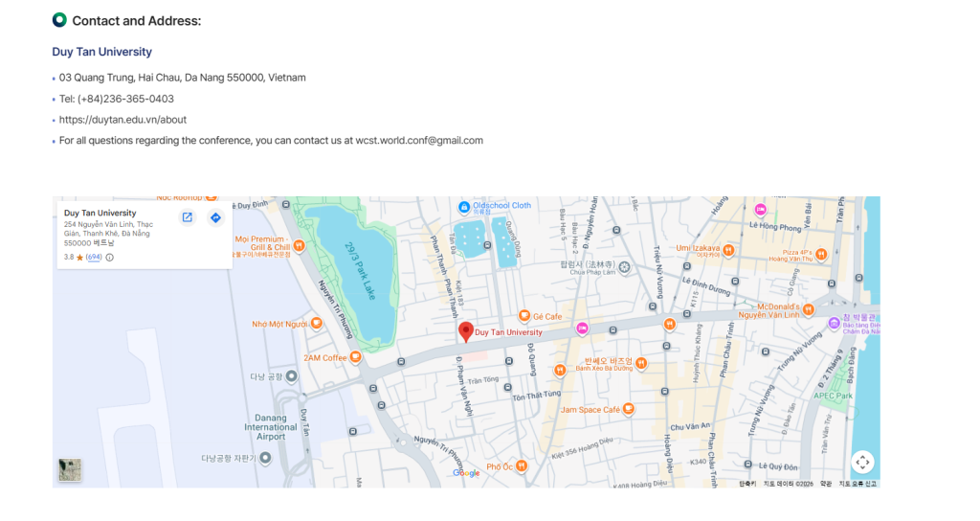980x521 pixels.
Task: Click the Google logo on the map
Action: (466, 473)
